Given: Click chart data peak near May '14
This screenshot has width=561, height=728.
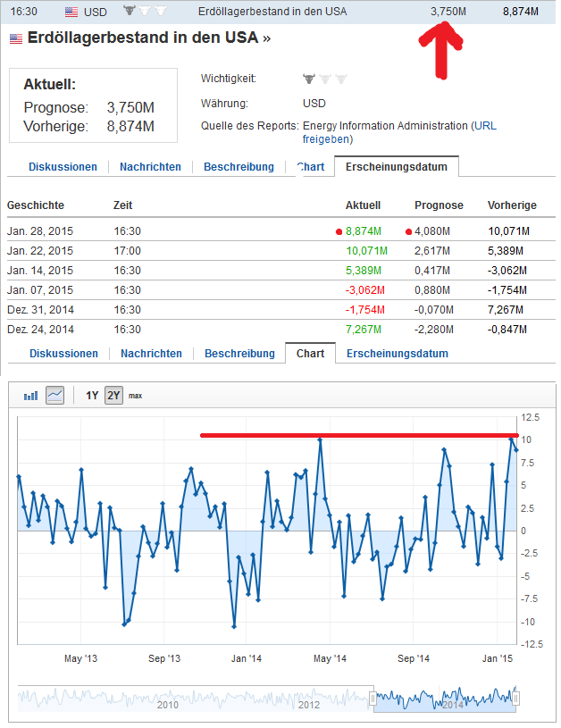Looking at the screenshot, I should tap(320, 439).
